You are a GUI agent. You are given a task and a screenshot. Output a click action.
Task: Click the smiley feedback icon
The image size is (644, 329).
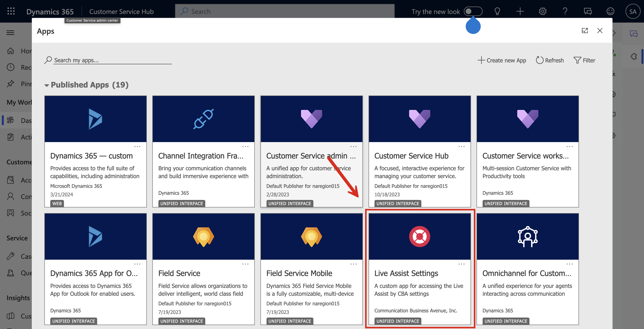coord(610,11)
